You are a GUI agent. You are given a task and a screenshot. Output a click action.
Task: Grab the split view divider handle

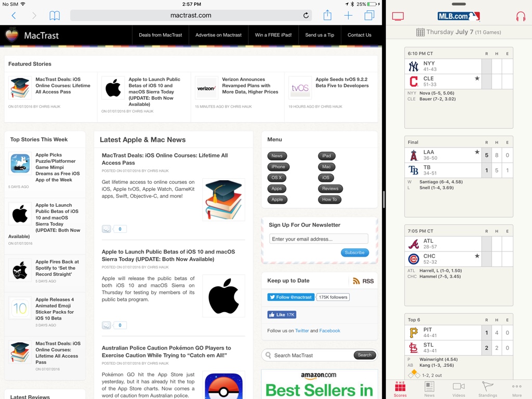point(384,199)
